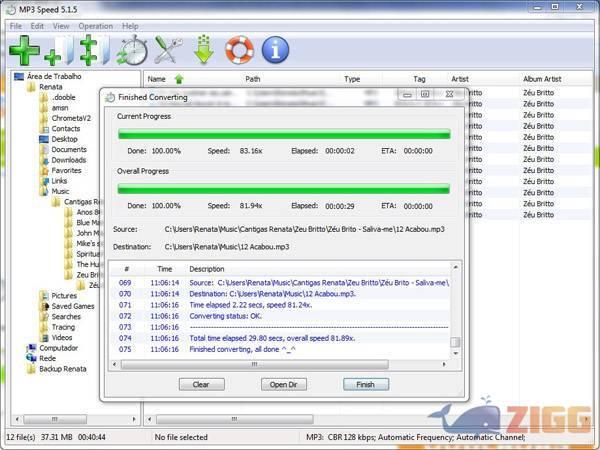Select the Área de Trabalho tree node
Image resolution: width=600 pixels, height=450 pixels.
coord(47,77)
